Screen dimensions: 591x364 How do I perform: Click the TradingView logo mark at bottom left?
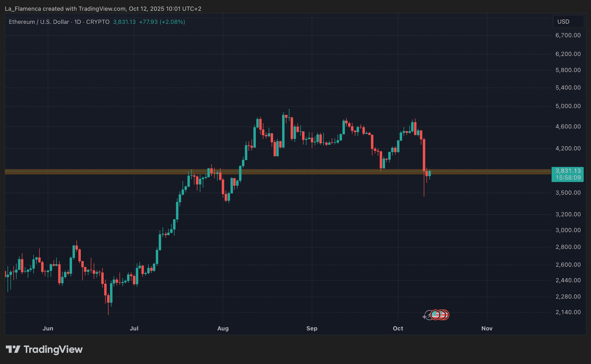point(13,349)
